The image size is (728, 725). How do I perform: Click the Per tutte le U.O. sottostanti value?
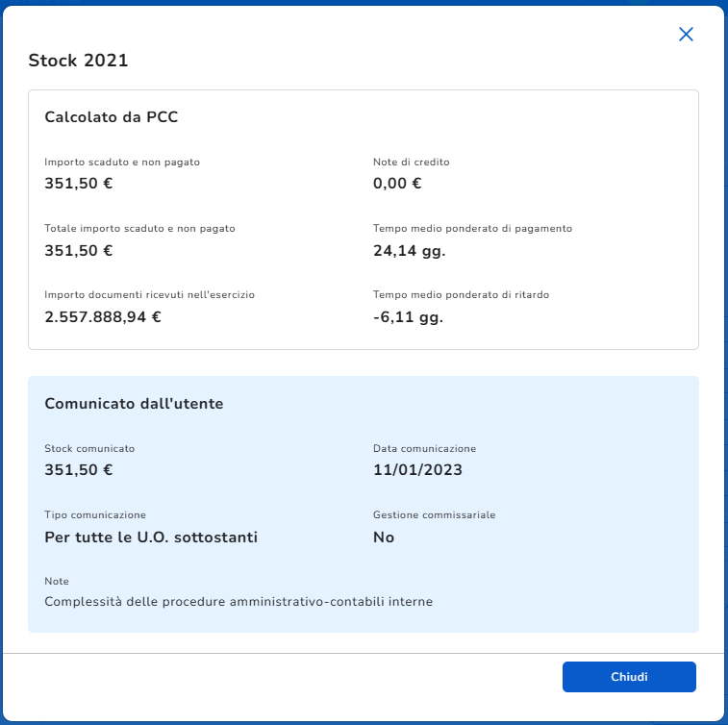[151, 537]
